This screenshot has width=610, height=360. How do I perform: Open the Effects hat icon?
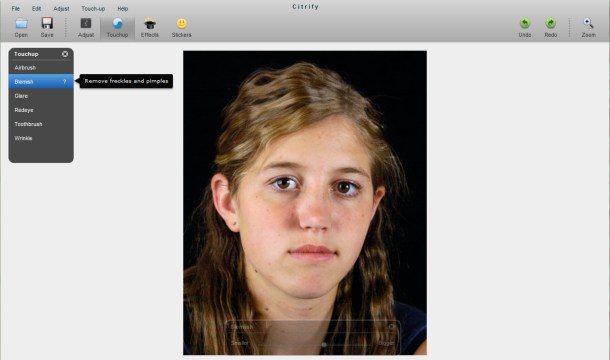150,24
